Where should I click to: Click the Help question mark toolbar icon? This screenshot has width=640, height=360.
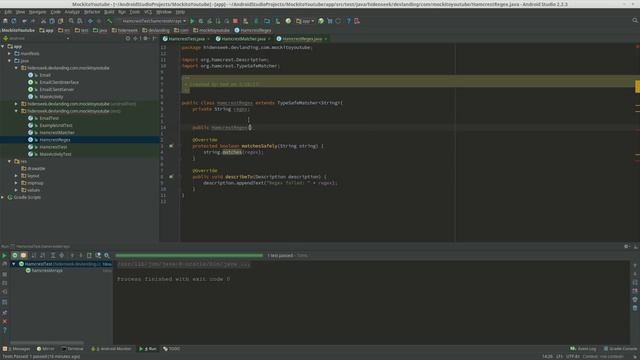[x=349, y=21]
